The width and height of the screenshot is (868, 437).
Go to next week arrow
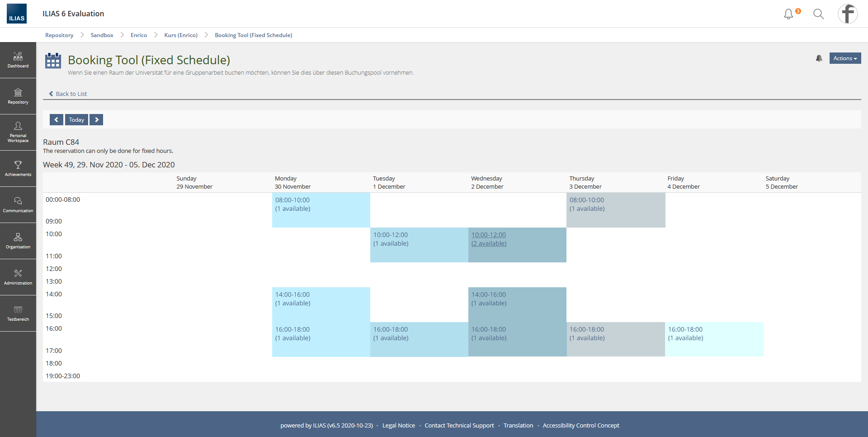point(96,119)
